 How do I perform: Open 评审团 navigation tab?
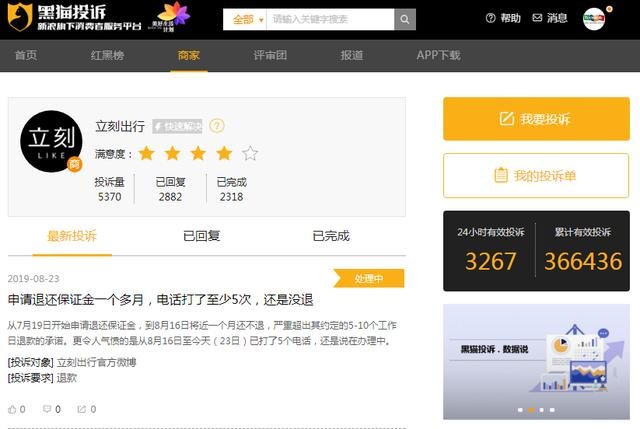tap(270, 55)
